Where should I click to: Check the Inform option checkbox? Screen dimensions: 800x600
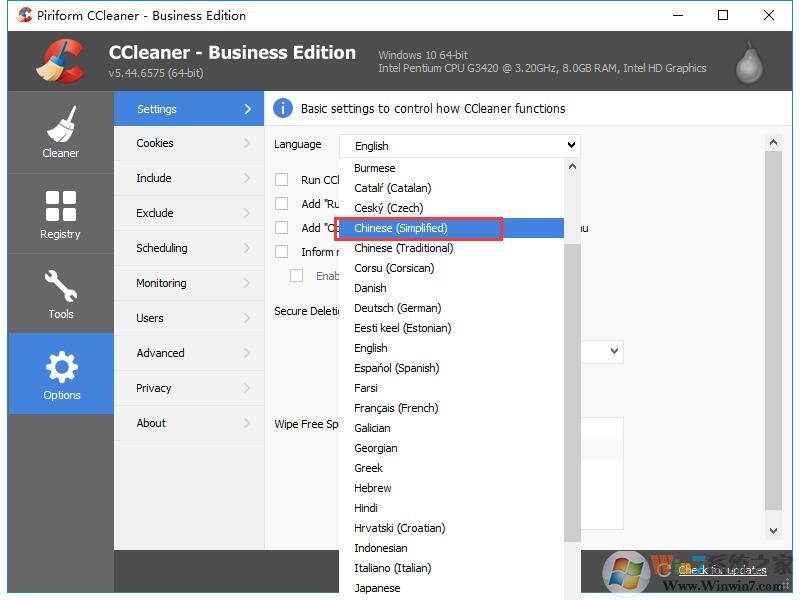pos(281,251)
